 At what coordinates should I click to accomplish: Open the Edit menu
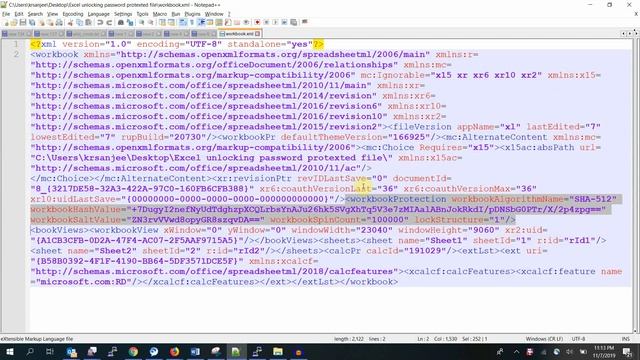[x=19, y=14]
